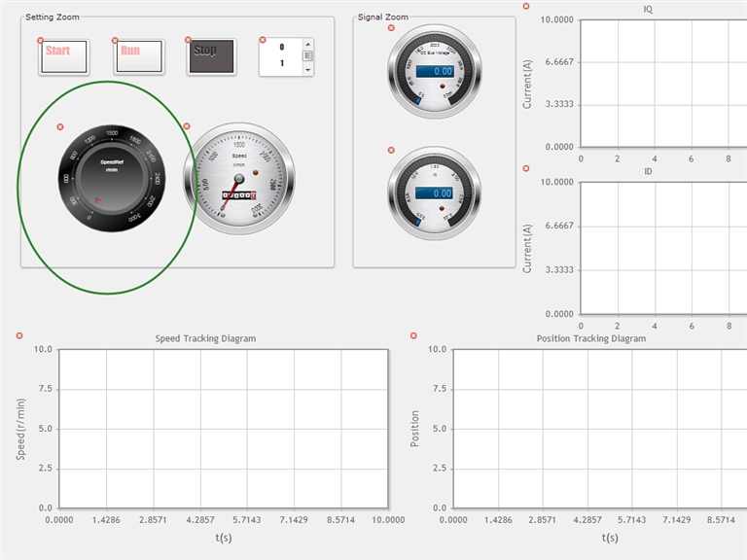Click the list box scroll up arrow

click(x=307, y=45)
